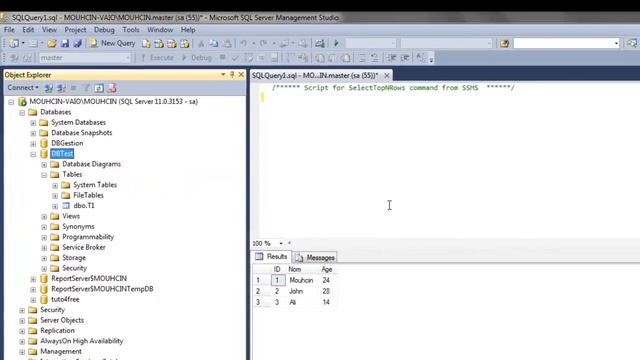Open the File menu
This screenshot has width=640, height=360.
(x=9, y=30)
